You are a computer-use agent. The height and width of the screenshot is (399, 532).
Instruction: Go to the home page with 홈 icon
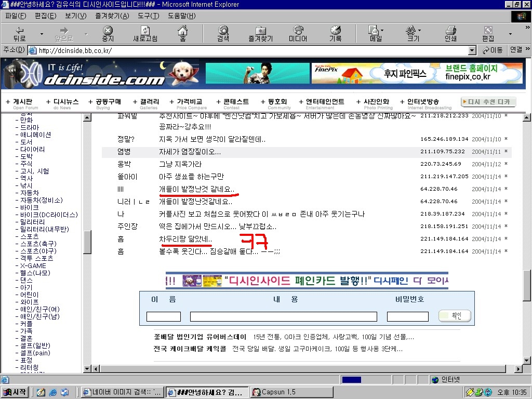click(182, 34)
